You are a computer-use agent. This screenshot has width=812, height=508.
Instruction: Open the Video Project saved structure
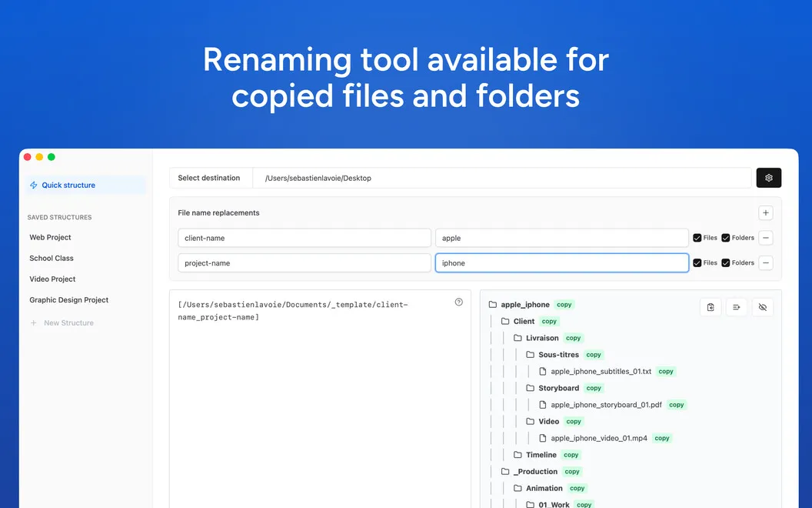(52, 279)
